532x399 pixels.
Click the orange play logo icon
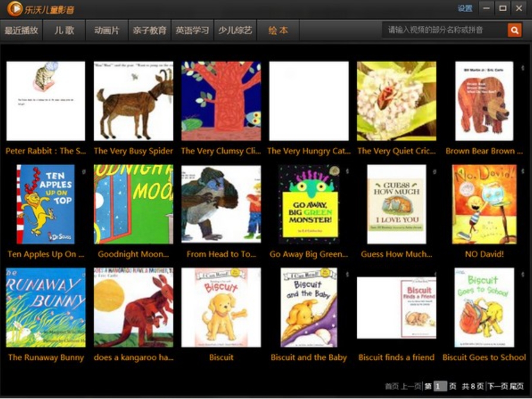(14, 8)
